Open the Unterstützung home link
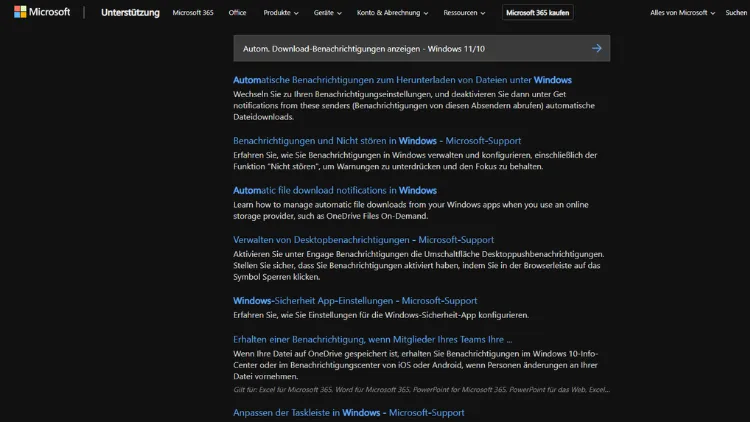This screenshot has width=750, height=422. pos(130,13)
